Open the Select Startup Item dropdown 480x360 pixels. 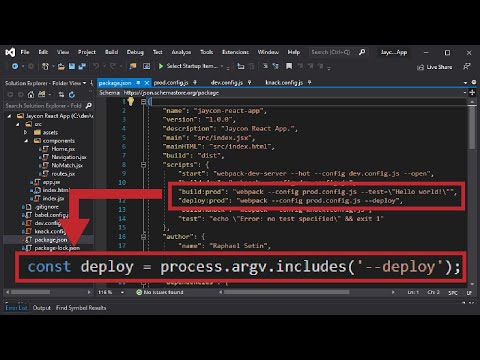point(222,66)
